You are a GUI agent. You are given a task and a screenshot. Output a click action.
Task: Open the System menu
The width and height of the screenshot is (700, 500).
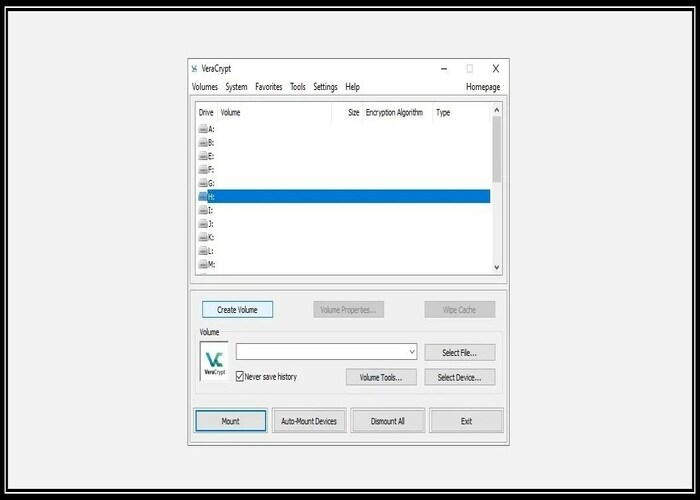(236, 87)
